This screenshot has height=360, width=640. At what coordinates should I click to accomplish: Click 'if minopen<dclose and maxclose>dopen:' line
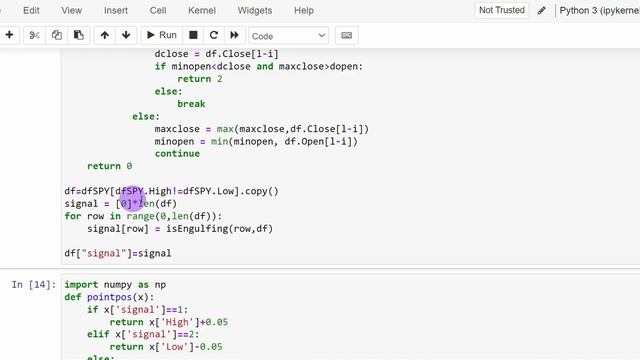coord(259,66)
